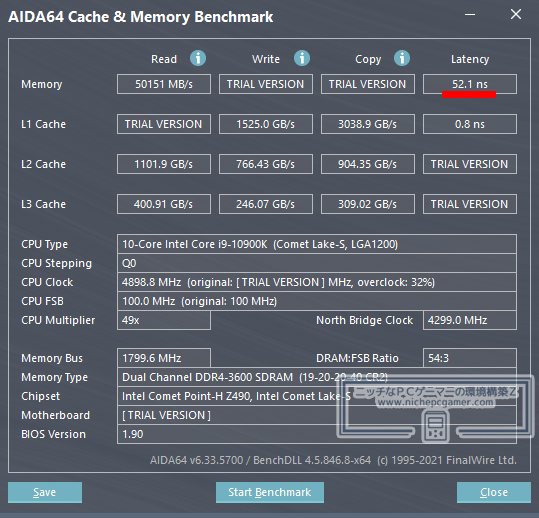The image size is (539, 518).
Task: Click the Memory Copy TRIAL VERSION cell
Action: pos(368,84)
